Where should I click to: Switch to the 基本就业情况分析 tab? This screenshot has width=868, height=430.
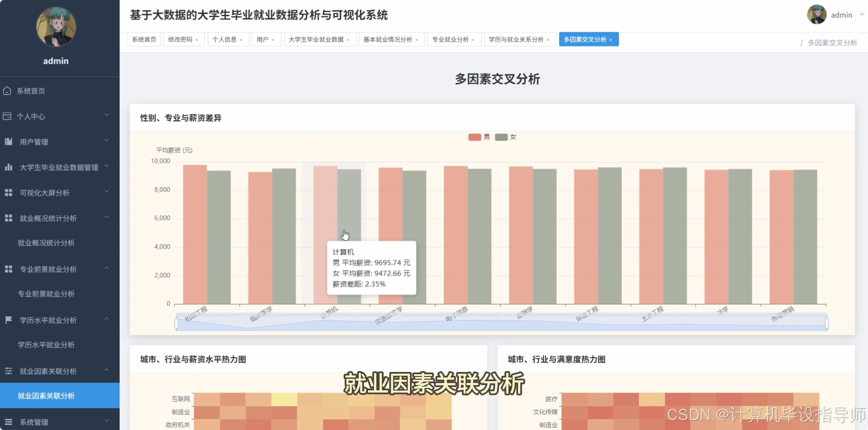click(388, 39)
